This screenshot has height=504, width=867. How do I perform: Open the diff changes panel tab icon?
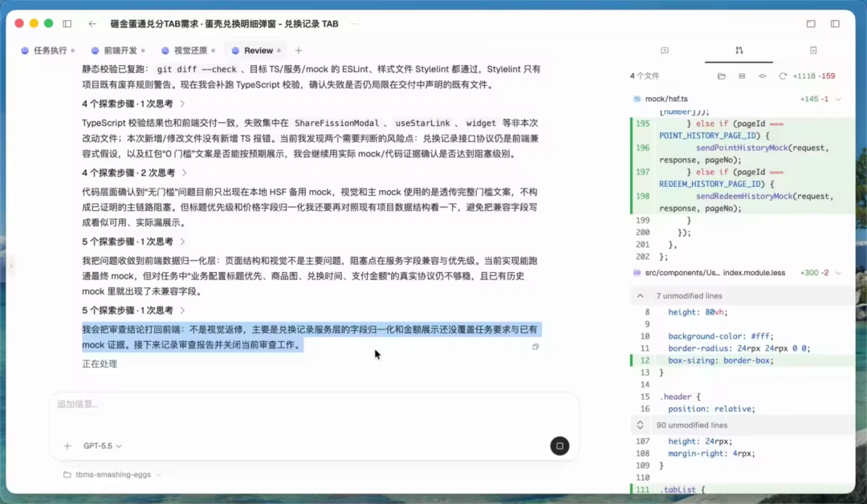(x=739, y=51)
